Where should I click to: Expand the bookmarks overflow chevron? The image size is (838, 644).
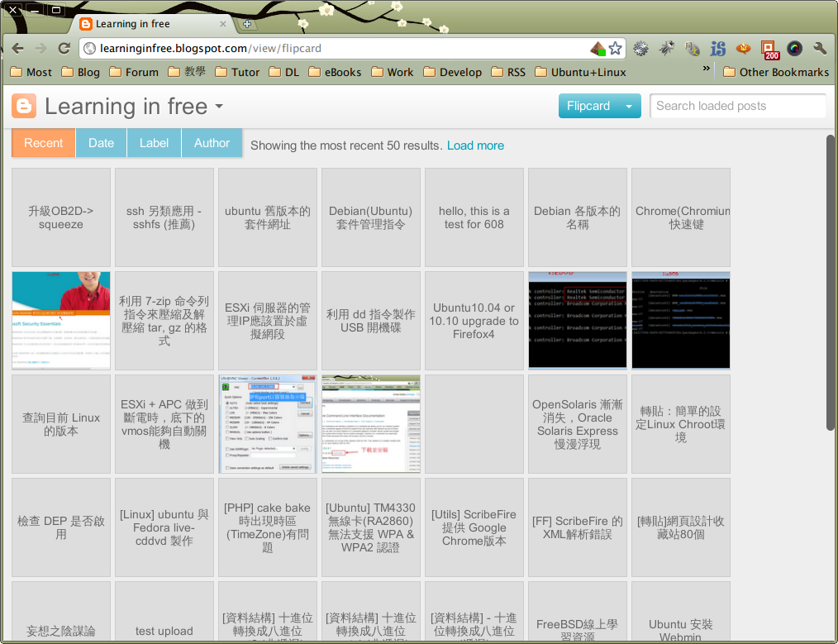click(x=707, y=69)
